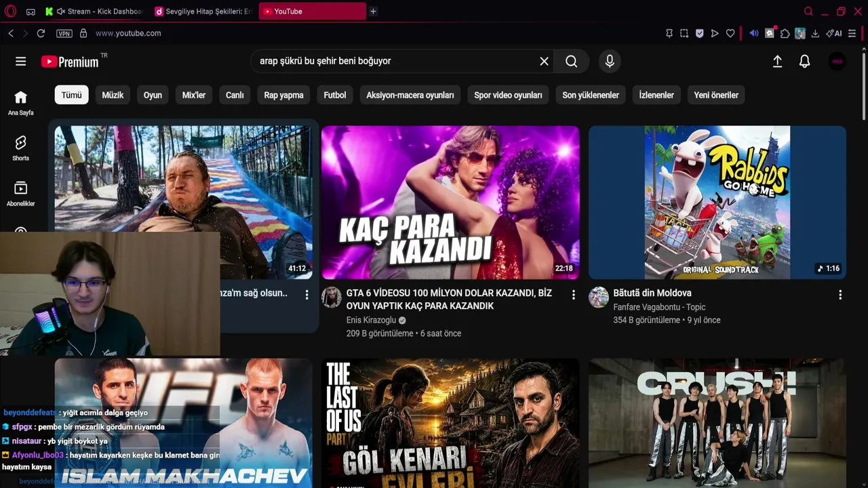Visit the Enis Kirazoglu channel name
868x488 pixels.
(x=371, y=320)
